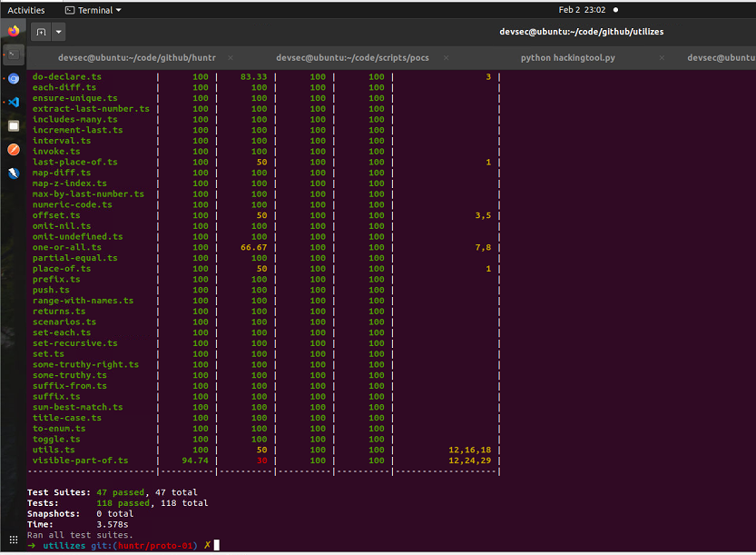This screenshot has width=756, height=555.
Task: Click the scenarios.ts file name
Action: pos(64,322)
